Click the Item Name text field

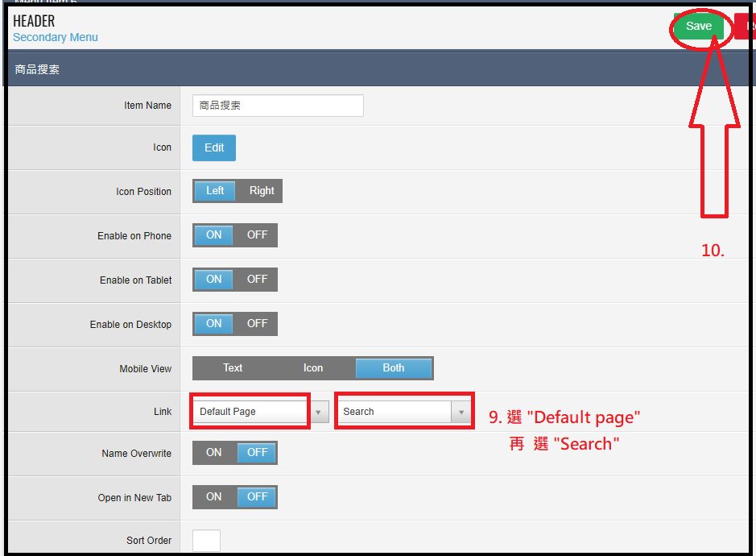click(278, 106)
